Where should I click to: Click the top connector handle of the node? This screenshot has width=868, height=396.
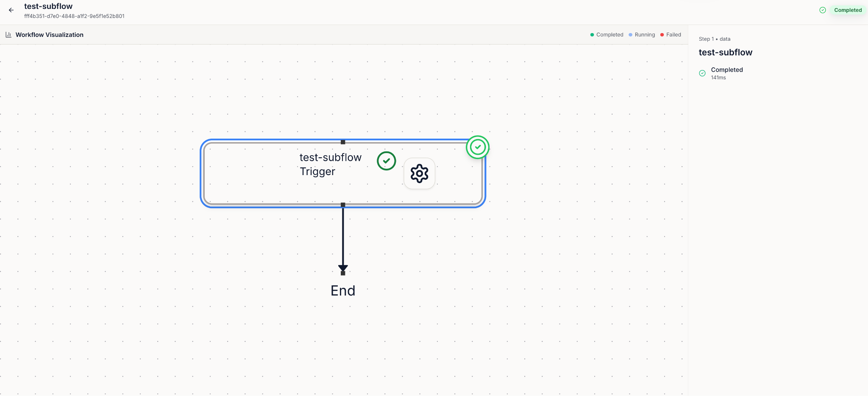[x=343, y=142]
